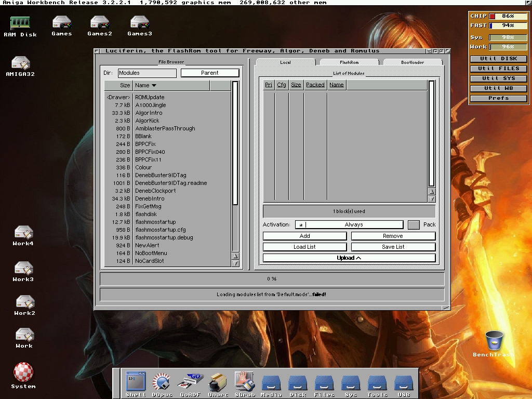Launch DOpus from the dock

tap(162, 383)
